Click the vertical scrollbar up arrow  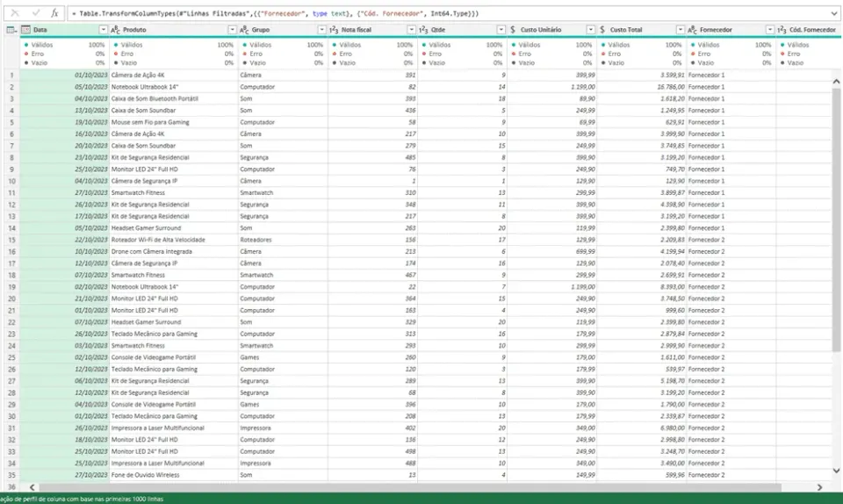tap(836, 82)
